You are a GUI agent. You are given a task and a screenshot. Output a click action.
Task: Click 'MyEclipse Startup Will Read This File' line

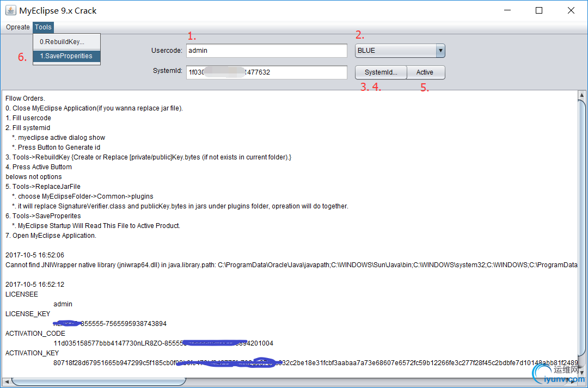pos(96,225)
